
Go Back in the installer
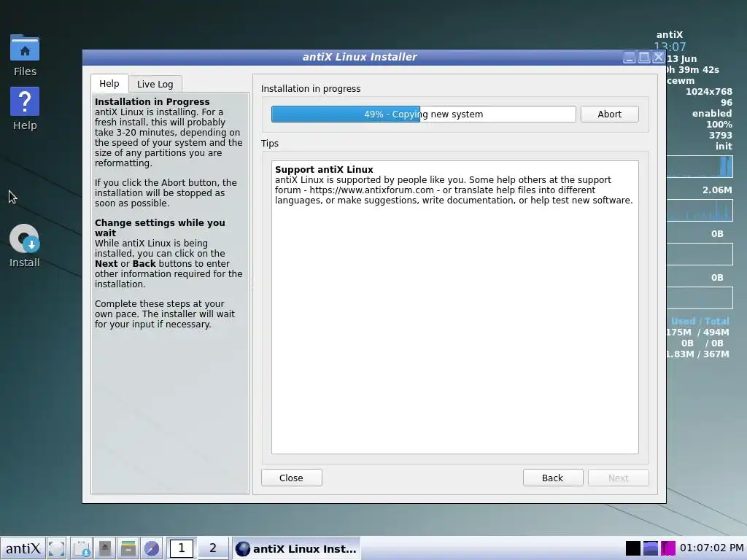[553, 478]
